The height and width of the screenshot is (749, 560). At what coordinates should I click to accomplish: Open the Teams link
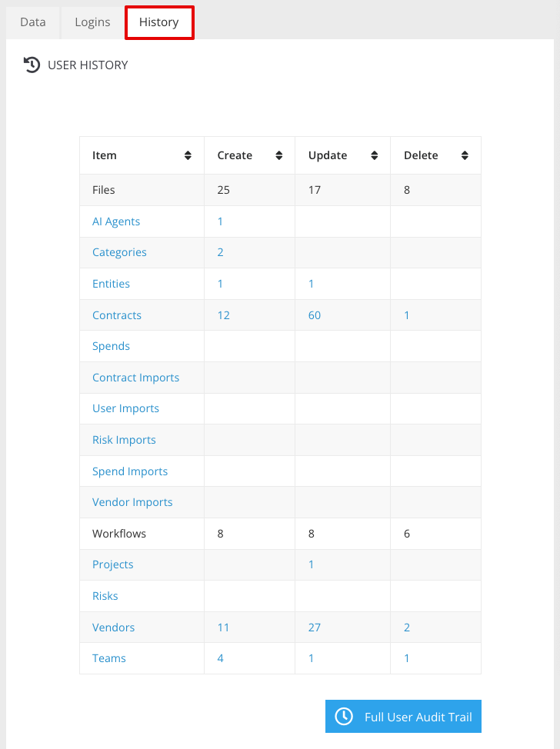tap(108, 657)
